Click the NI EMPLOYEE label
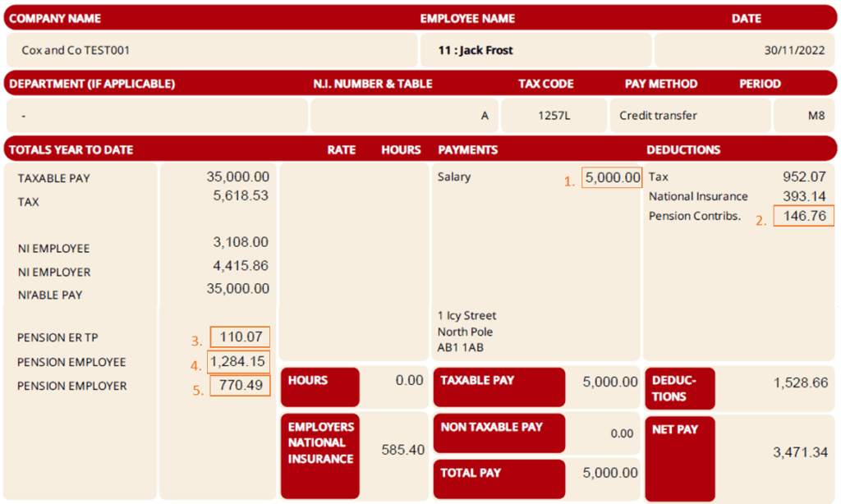This screenshot has height=504, width=841. [53, 249]
